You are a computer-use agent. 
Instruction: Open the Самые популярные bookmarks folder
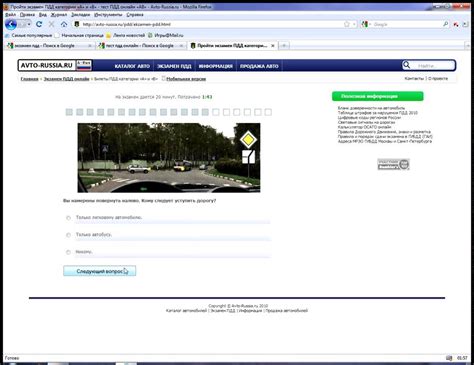[x=29, y=35]
